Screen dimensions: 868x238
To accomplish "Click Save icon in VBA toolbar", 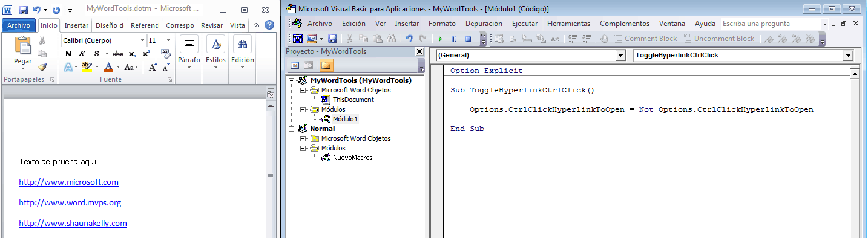I will 332,39.
